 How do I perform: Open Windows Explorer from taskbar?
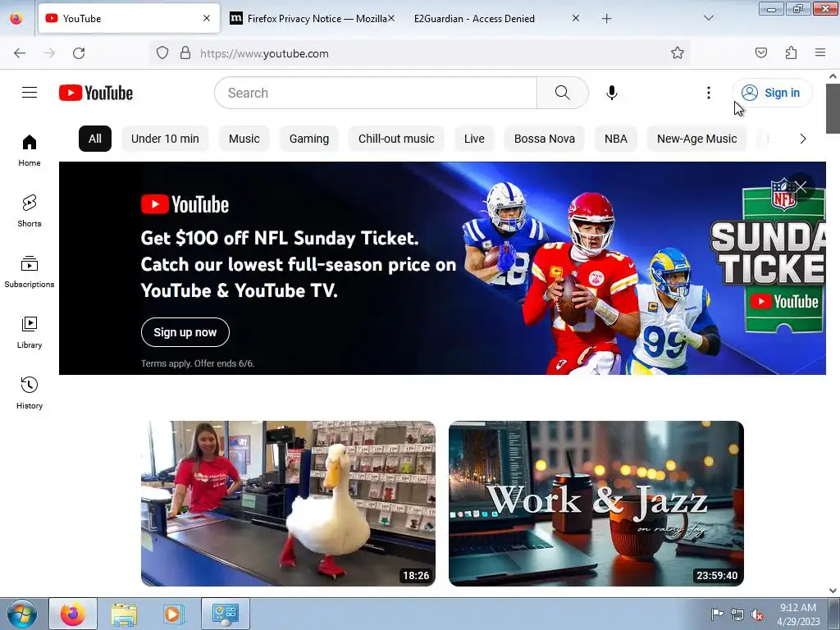point(124,614)
